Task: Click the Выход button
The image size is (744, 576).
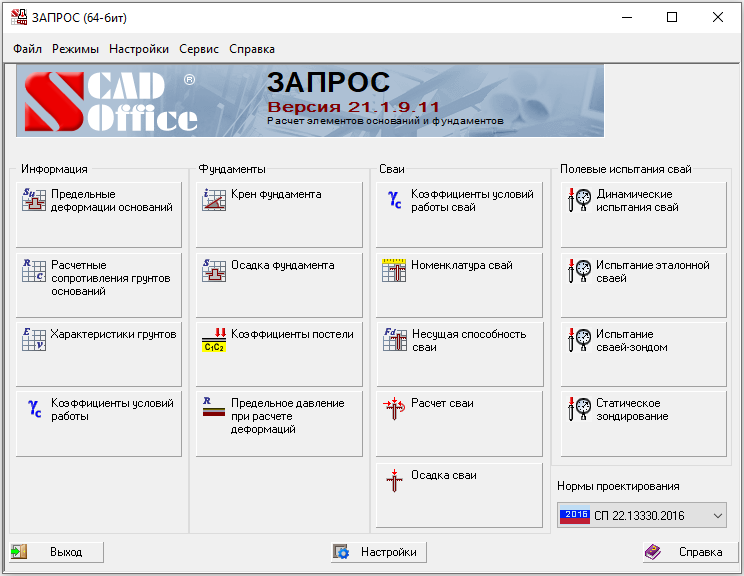Action: pyautogui.click(x=56, y=552)
